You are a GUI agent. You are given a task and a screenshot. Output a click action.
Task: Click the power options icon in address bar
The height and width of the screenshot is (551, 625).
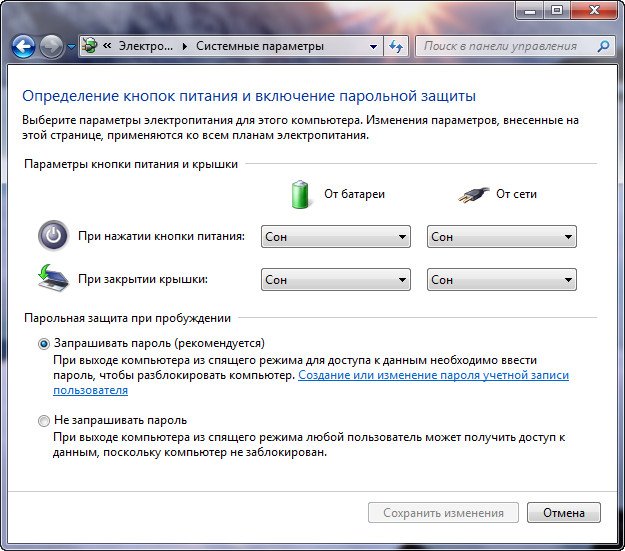[x=90, y=46]
